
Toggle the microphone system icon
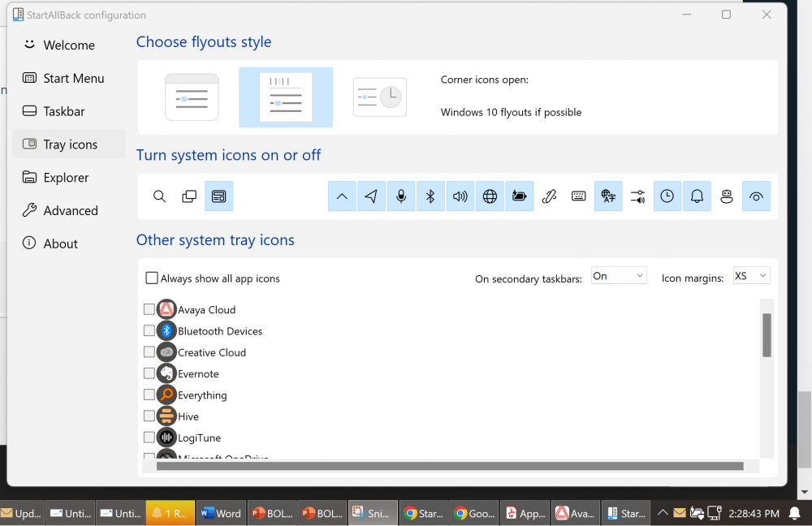pyautogui.click(x=401, y=196)
